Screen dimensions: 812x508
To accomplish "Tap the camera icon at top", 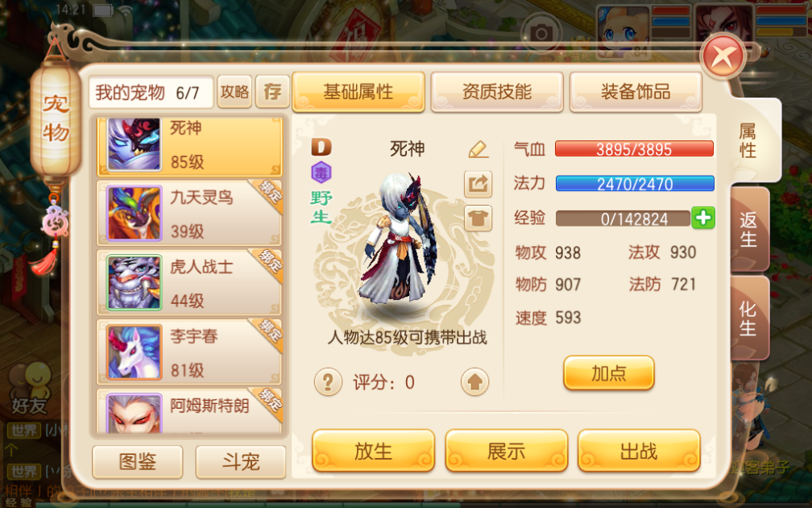I will tap(541, 34).
